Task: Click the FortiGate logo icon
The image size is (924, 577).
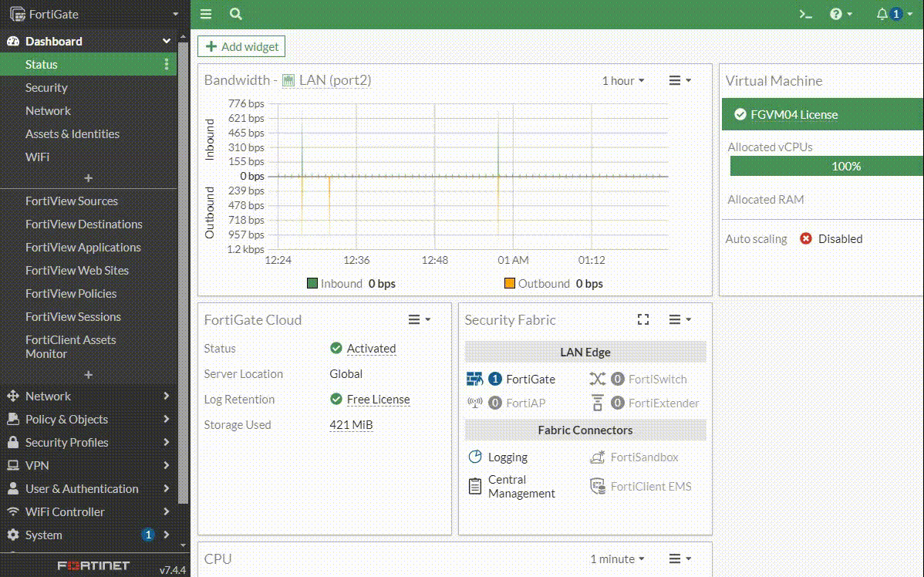Action: click(18, 14)
